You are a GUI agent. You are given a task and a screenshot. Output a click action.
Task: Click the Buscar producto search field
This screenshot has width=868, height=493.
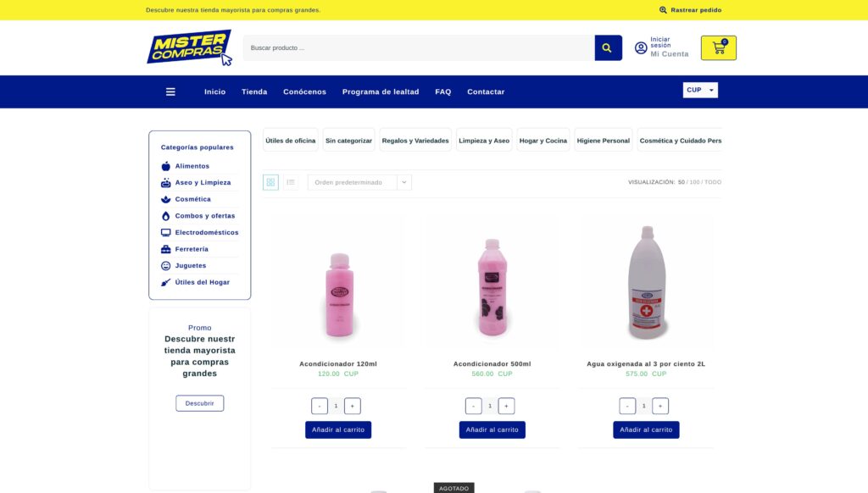[419, 47]
